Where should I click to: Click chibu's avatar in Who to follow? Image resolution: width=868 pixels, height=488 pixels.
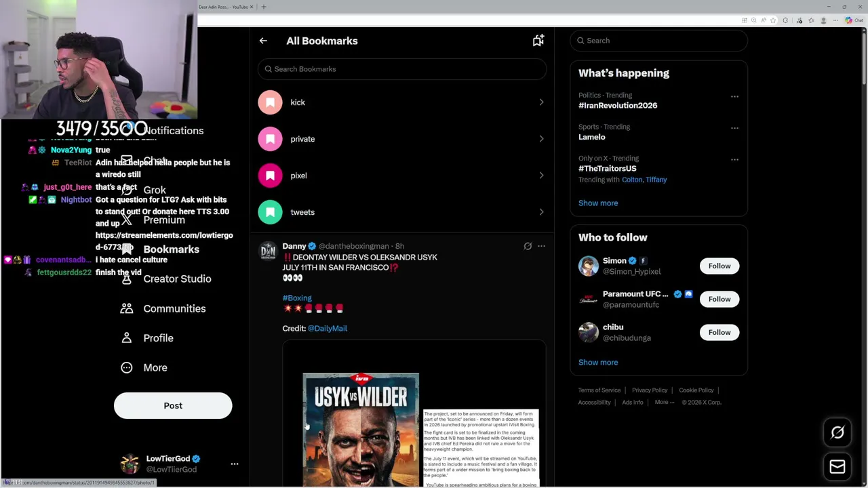click(589, 332)
